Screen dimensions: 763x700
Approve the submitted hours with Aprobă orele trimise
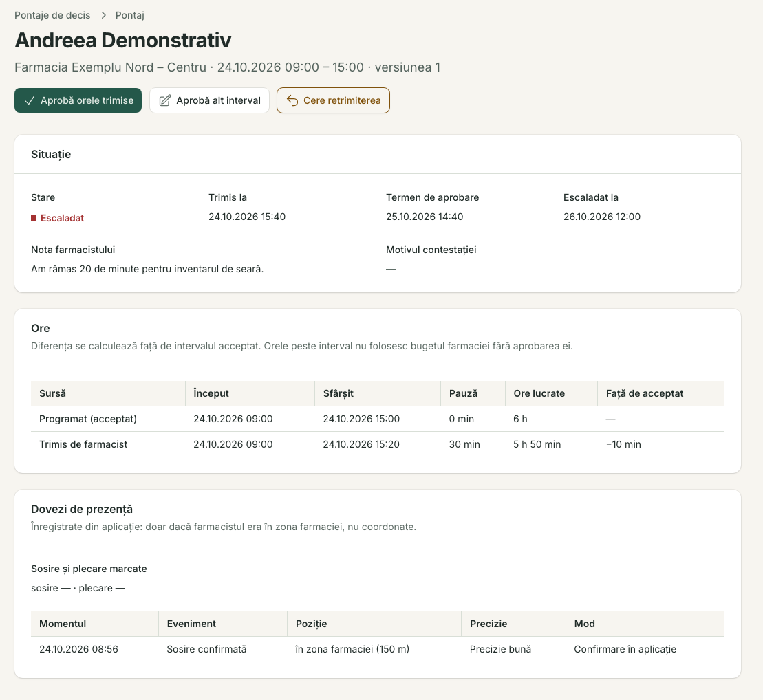click(x=78, y=100)
